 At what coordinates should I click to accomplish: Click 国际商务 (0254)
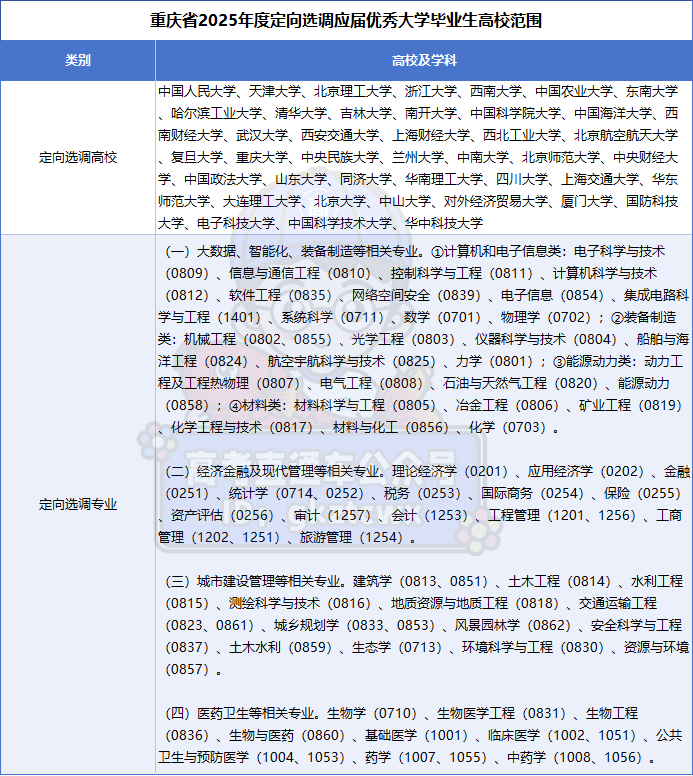click(533, 493)
